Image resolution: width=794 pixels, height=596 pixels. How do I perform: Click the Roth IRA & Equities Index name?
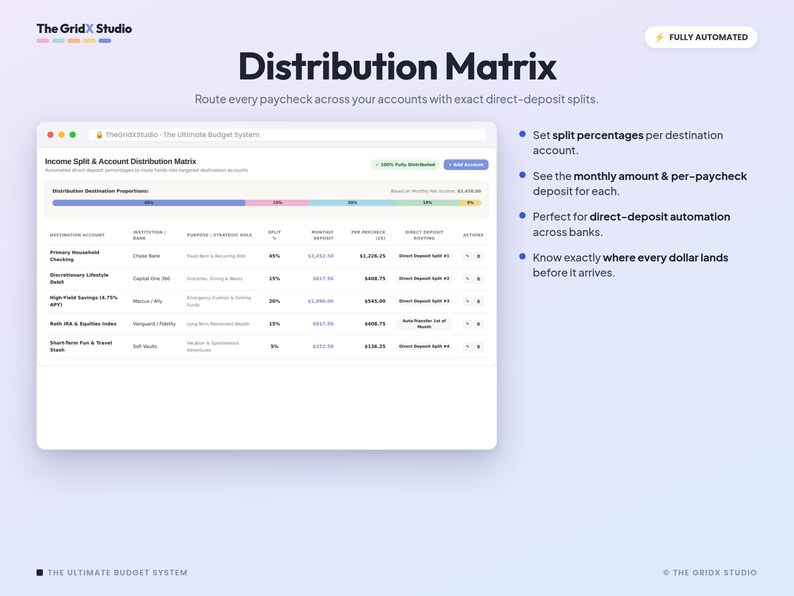(x=83, y=324)
